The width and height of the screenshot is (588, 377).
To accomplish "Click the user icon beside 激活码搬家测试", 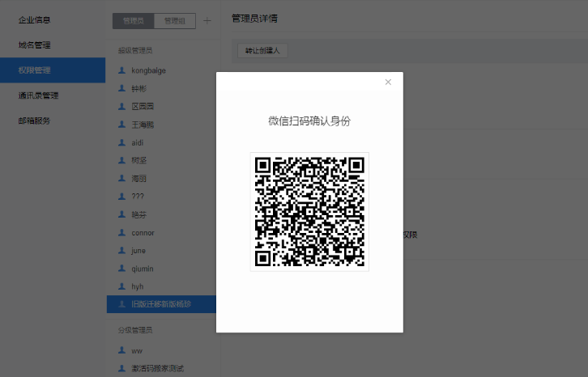I will (x=121, y=368).
